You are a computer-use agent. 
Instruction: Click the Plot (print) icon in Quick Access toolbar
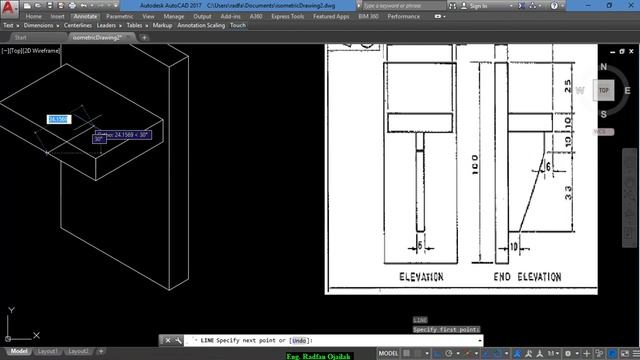[x=72, y=6]
